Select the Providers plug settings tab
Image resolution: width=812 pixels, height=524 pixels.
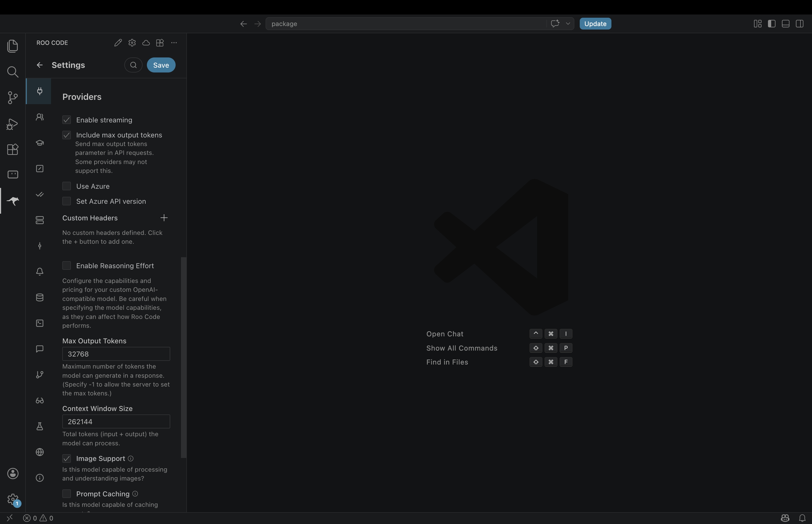pyautogui.click(x=39, y=91)
